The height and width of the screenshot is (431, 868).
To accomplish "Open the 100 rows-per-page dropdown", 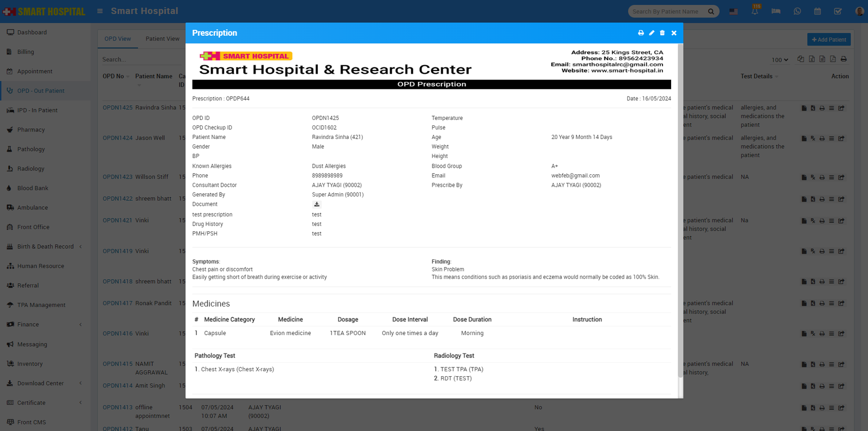I will (780, 60).
